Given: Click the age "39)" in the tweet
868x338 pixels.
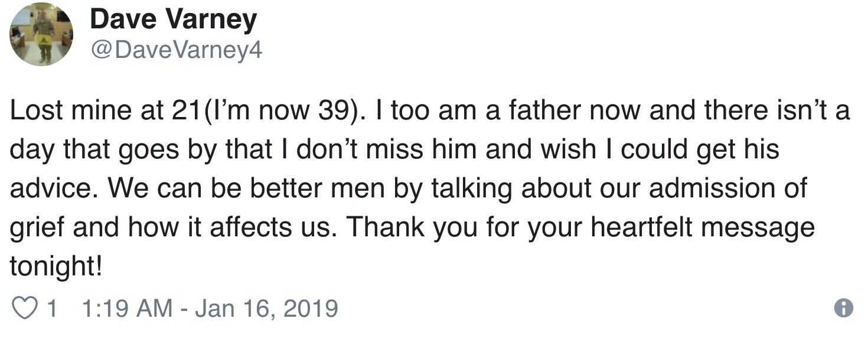Looking at the screenshot, I should [338, 112].
